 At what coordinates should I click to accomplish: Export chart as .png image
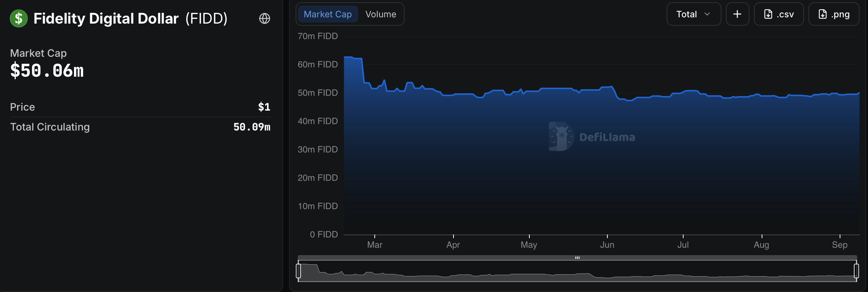pos(834,14)
